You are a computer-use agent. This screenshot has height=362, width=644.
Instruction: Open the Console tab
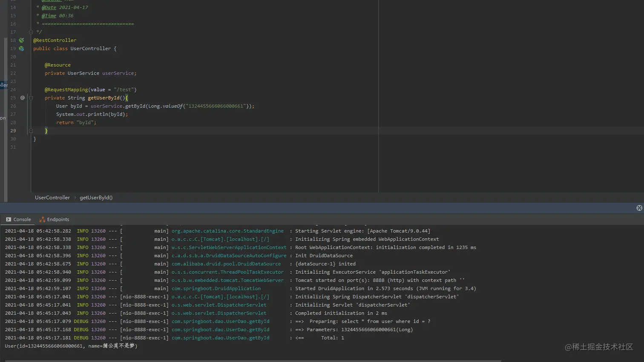click(x=18, y=219)
